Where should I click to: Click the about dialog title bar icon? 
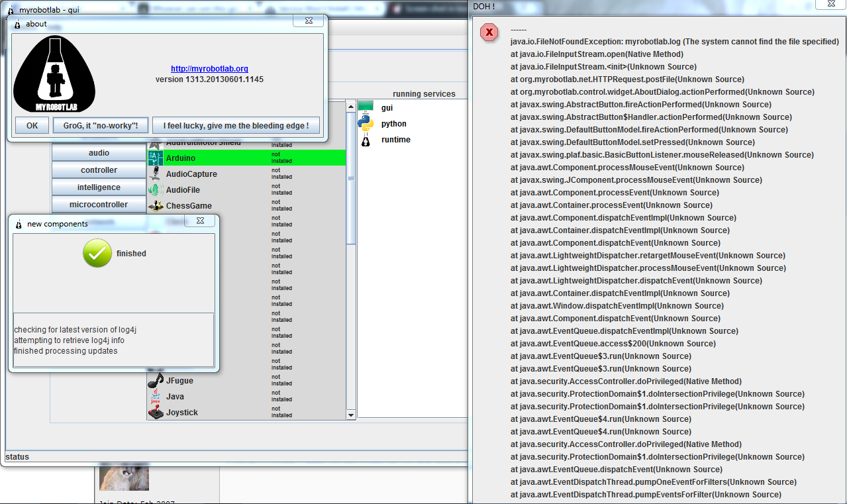(18, 24)
